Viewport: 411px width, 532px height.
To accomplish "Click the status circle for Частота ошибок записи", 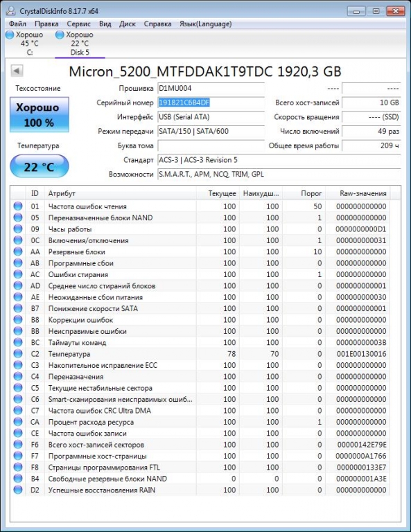I will coord(18,433).
